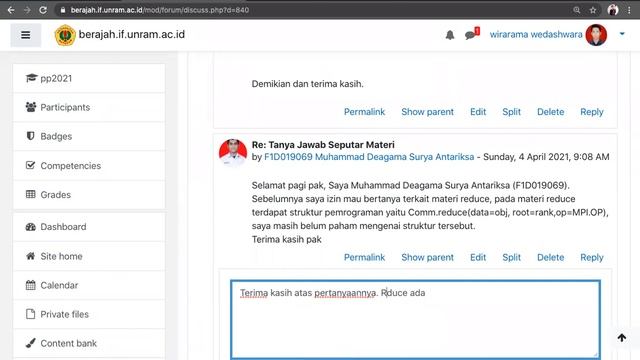This screenshot has width=640, height=360.
Task: Click the browser forward arrow
Action: click(x=27, y=10)
